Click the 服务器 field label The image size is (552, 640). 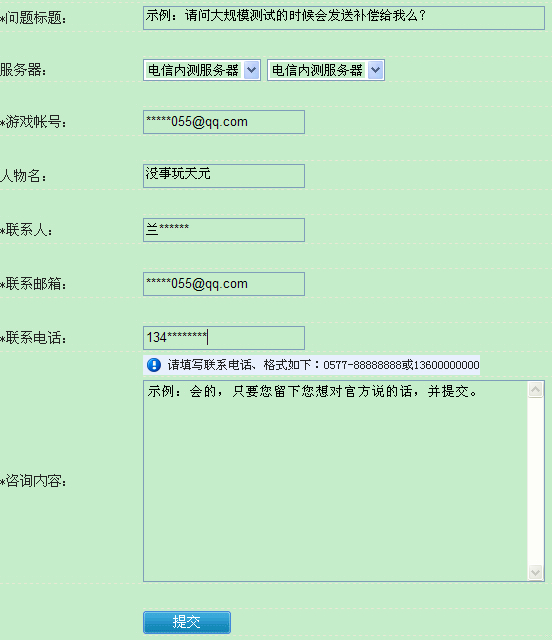[x=23, y=70]
